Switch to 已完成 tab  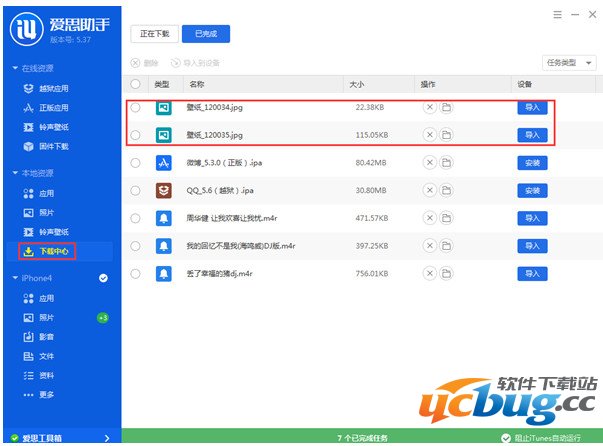206,34
